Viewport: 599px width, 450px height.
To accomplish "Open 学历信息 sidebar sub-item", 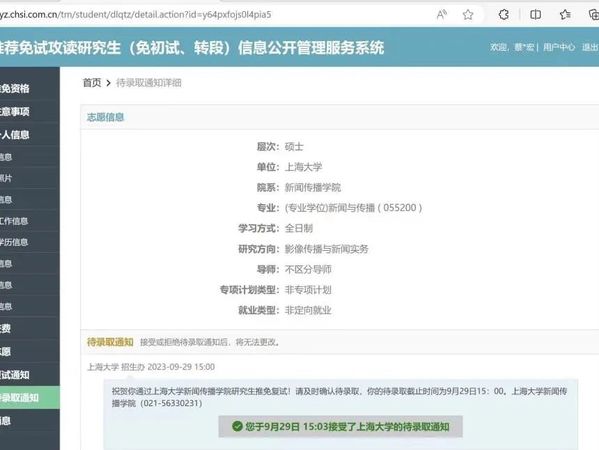I will (30, 242).
